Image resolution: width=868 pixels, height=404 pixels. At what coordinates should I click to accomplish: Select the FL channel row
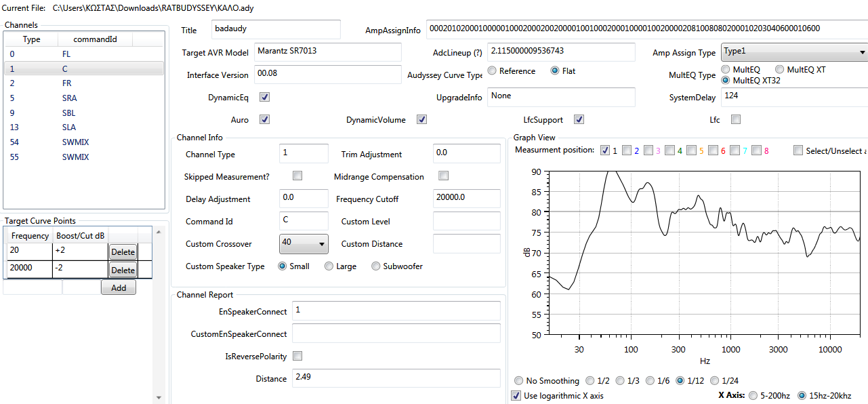[84, 54]
